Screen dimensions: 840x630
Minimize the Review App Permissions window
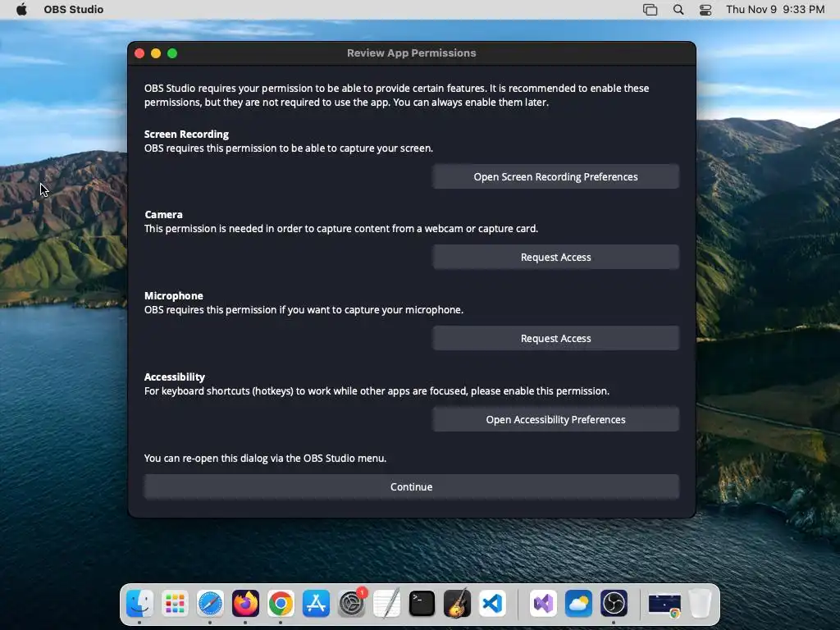click(156, 53)
